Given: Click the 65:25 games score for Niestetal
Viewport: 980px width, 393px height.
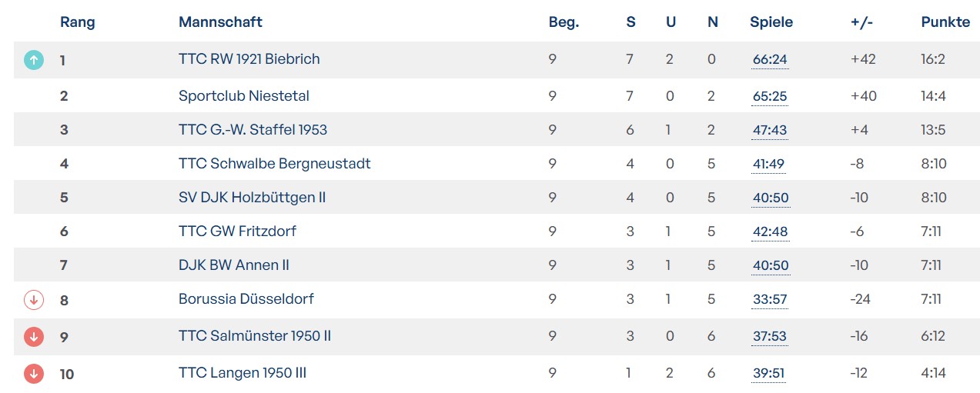Looking at the screenshot, I should point(770,97).
